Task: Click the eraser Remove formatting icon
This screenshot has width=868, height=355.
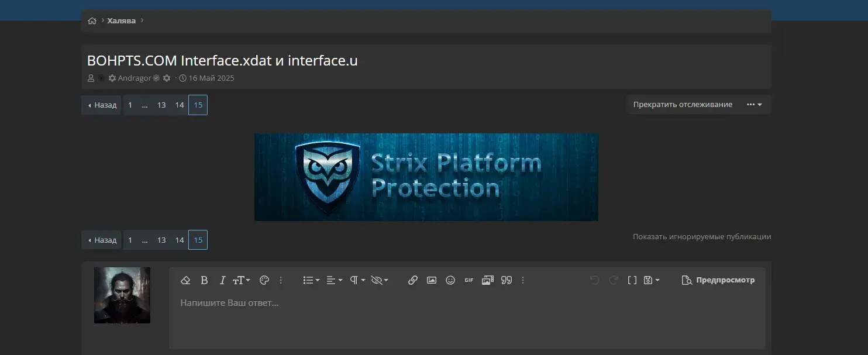Action: click(x=185, y=280)
